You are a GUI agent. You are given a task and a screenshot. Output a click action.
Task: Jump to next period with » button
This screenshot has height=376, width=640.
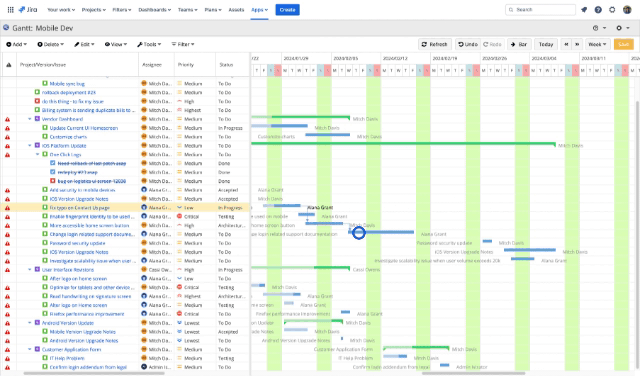click(577, 44)
